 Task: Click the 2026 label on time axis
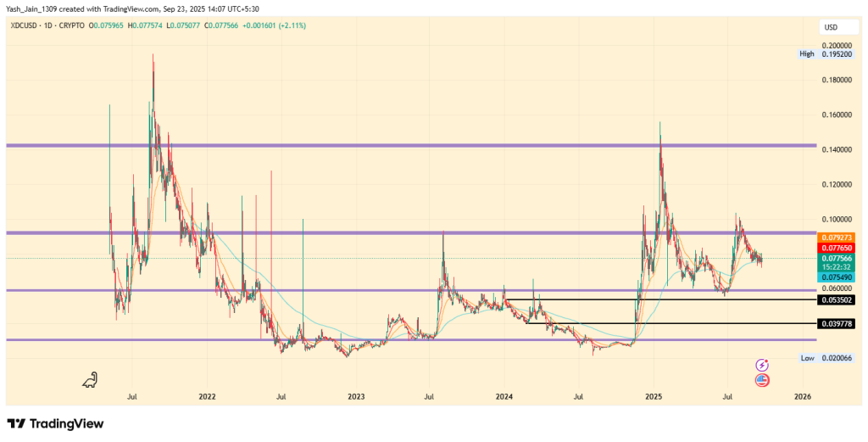pos(802,396)
